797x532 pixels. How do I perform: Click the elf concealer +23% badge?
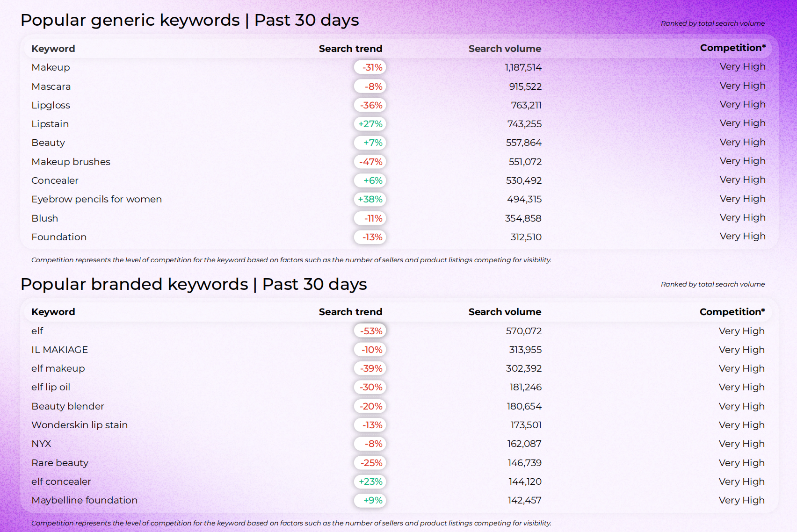tap(370, 482)
